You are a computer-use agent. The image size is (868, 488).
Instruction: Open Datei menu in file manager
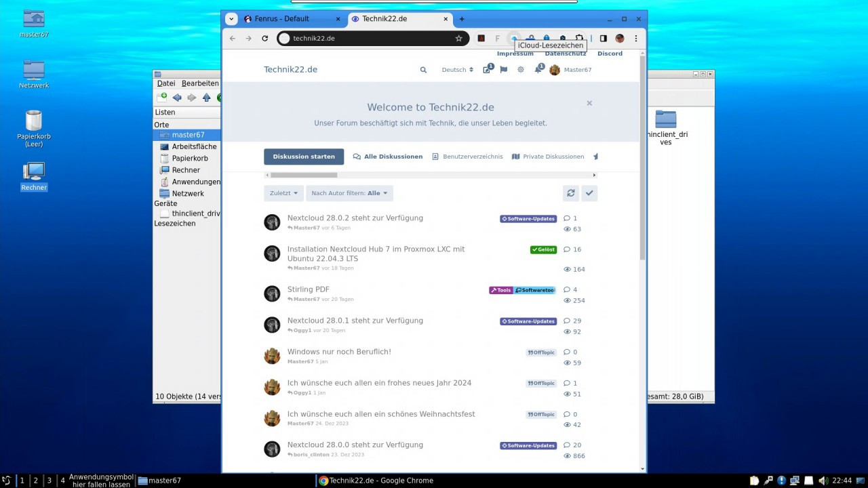click(166, 83)
